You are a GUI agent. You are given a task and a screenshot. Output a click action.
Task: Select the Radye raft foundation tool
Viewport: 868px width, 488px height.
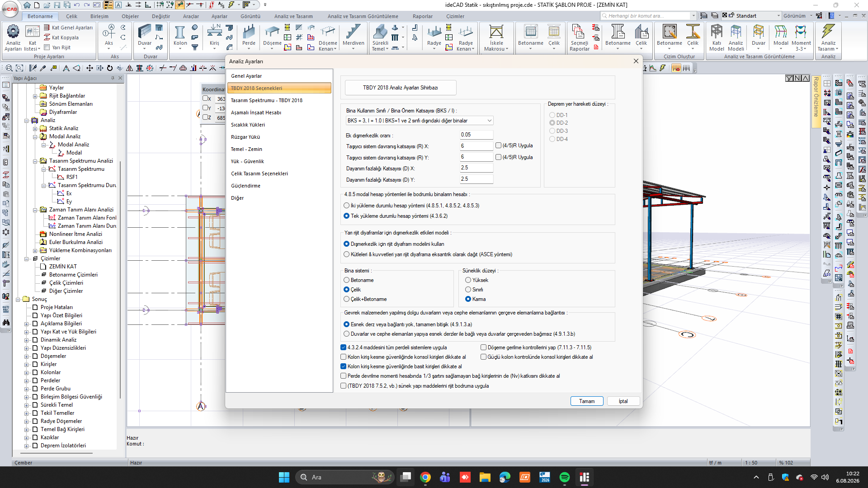[434, 33]
